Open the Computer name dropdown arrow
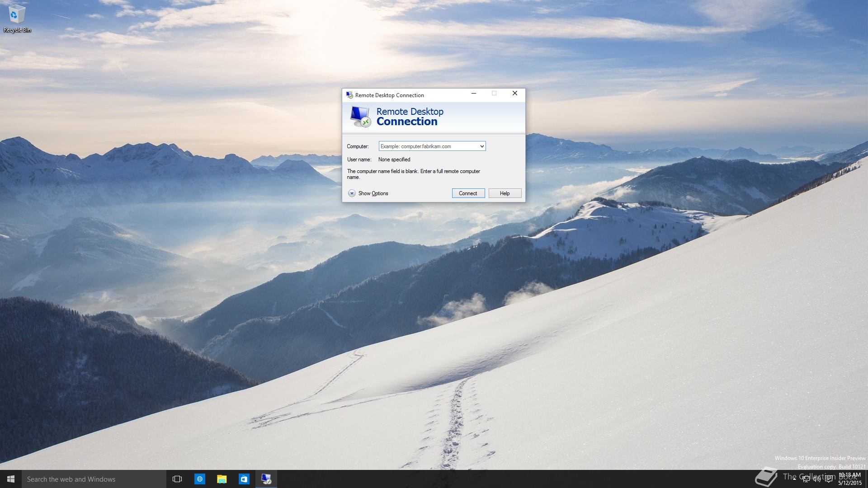The image size is (868, 488). click(482, 146)
